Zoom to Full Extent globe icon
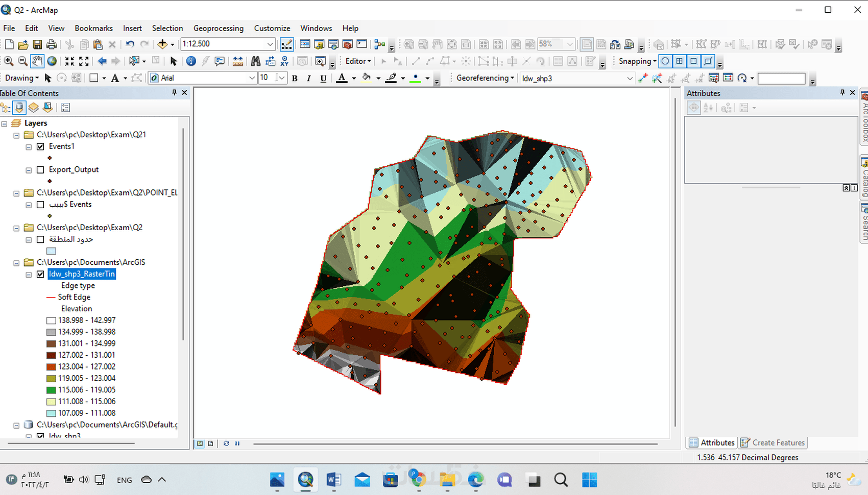This screenshot has height=495, width=868. coord(52,61)
